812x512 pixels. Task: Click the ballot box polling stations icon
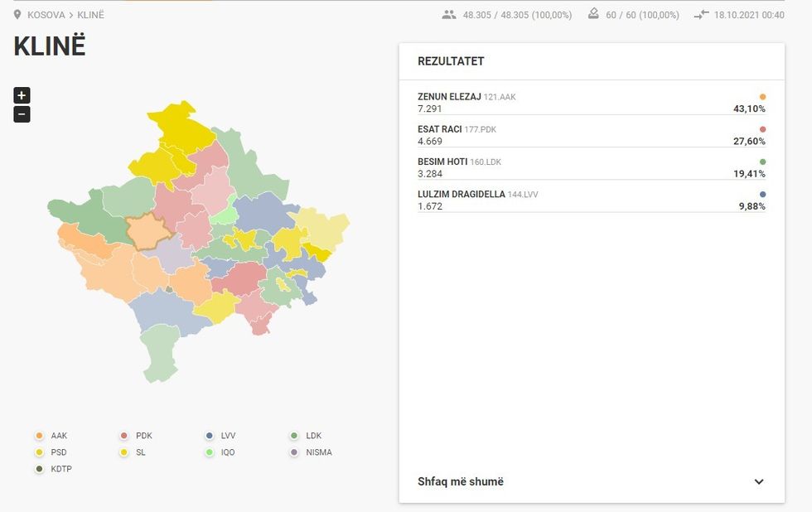point(593,14)
